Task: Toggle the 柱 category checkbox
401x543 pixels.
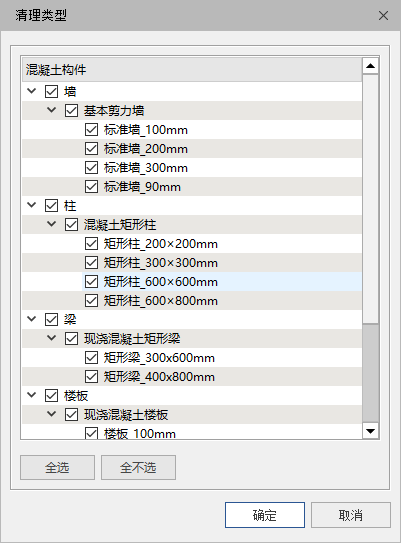Action: pyautogui.click(x=51, y=206)
